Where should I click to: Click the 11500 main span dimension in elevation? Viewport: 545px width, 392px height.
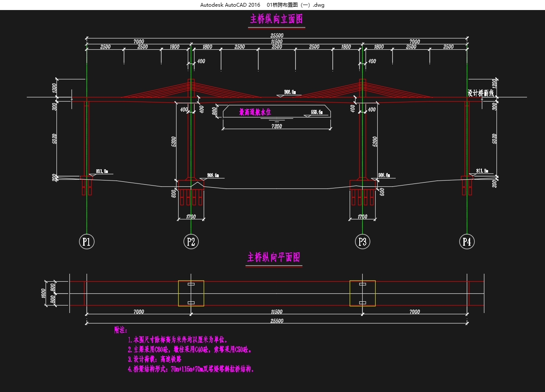(x=276, y=41)
